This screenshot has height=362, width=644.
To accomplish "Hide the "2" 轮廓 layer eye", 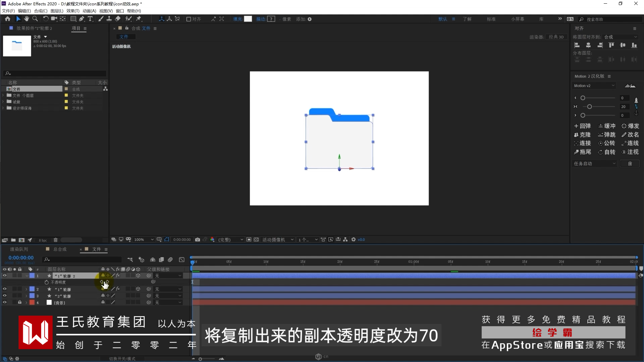I will click(5, 296).
